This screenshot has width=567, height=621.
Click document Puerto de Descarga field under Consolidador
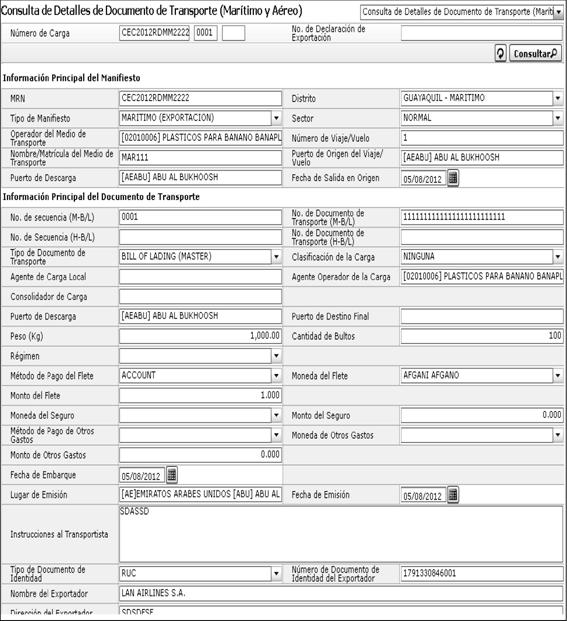click(200, 316)
